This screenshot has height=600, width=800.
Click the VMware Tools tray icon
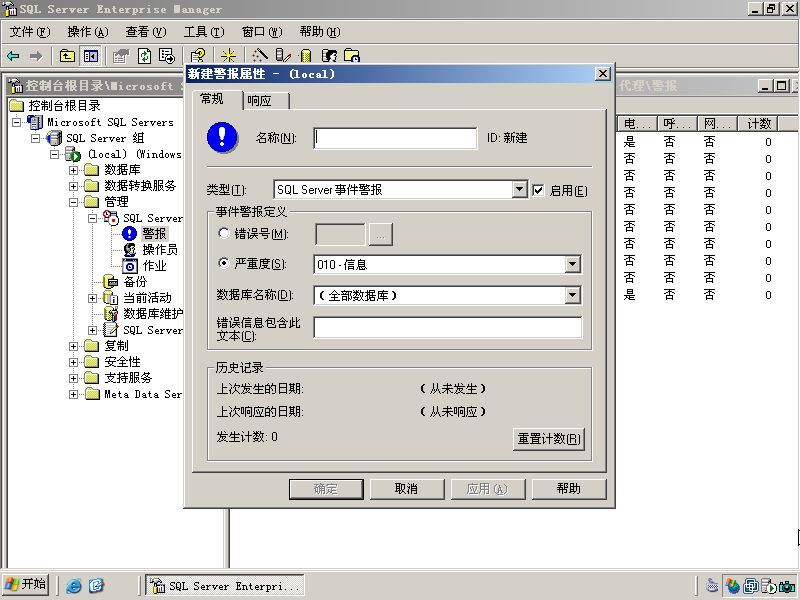point(751,586)
